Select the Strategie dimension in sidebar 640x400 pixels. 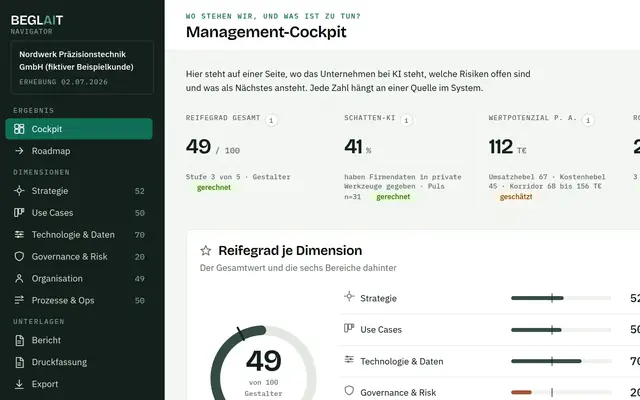79,191
